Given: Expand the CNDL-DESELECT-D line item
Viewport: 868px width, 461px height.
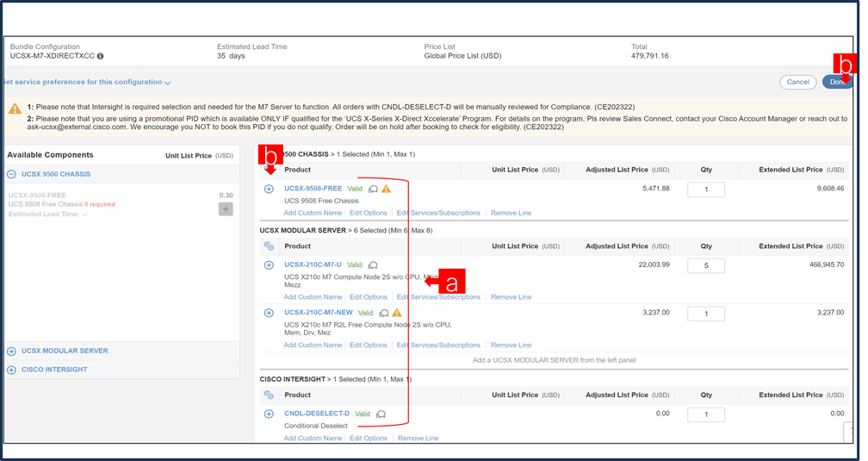Looking at the screenshot, I should pos(269,414).
